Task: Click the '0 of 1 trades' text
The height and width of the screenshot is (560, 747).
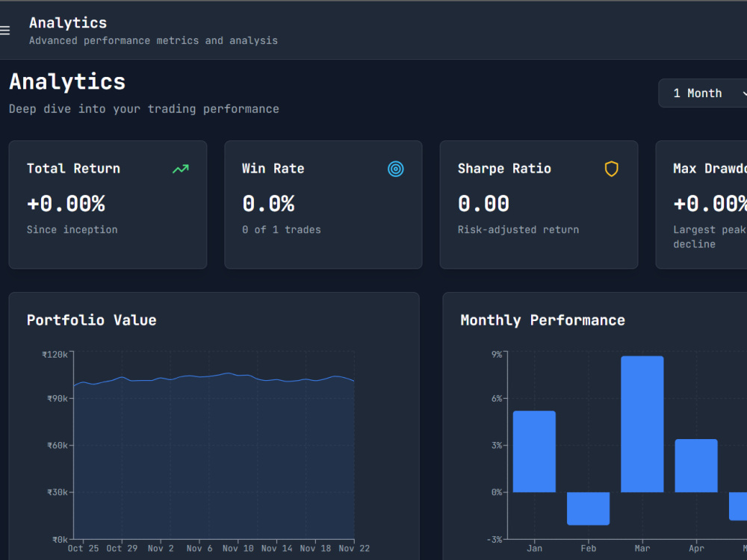Action: pos(282,229)
